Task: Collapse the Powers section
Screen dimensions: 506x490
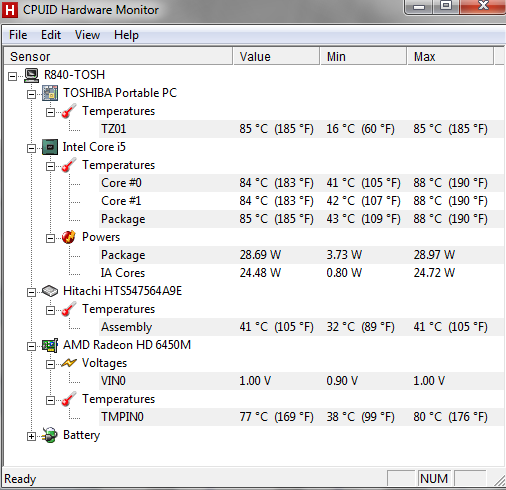Action: 50,238
